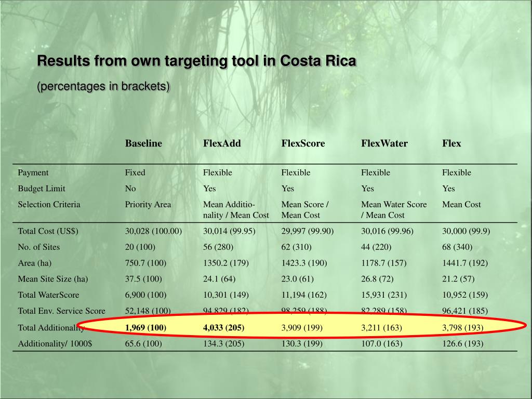532x399 pixels.
Task: Click the FlexAdd column header
Action: point(222,143)
